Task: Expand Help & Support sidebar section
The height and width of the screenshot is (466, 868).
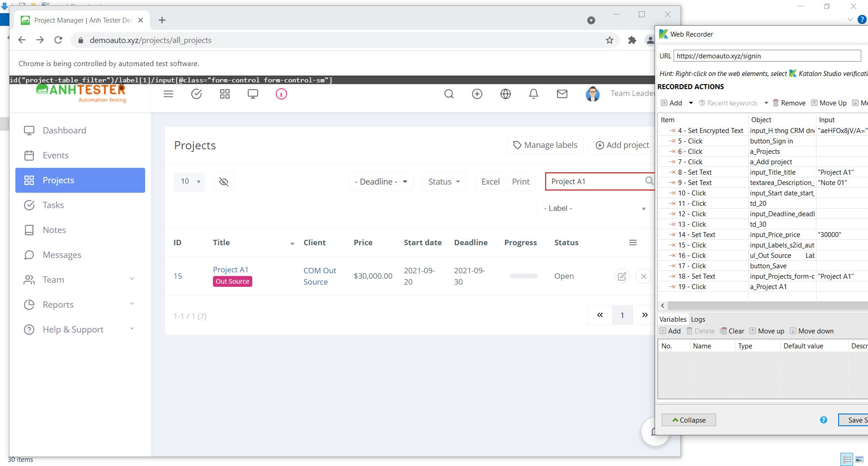Action: [x=132, y=329]
